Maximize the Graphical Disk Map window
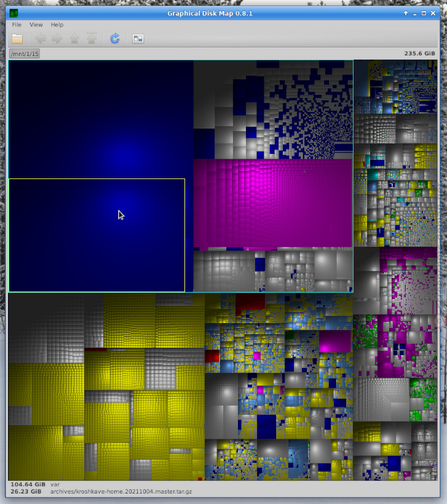The width and height of the screenshot is (447, 504). tap(424, 13)
